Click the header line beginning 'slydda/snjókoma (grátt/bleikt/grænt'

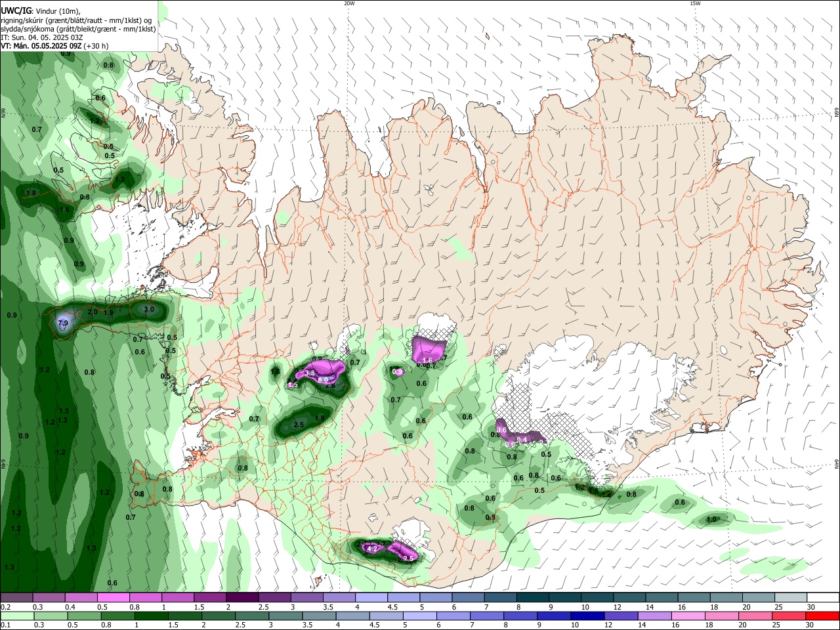(78, 29)
